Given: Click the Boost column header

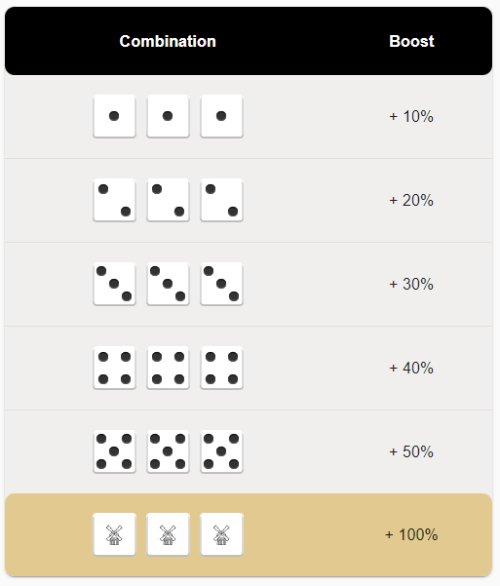Looking at the screenshot, I should tap(411, 41).
